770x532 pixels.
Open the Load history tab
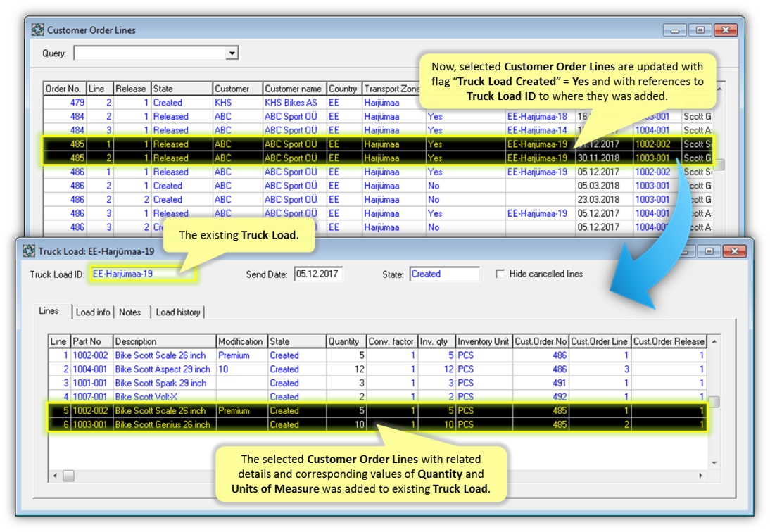click(178, 312)
